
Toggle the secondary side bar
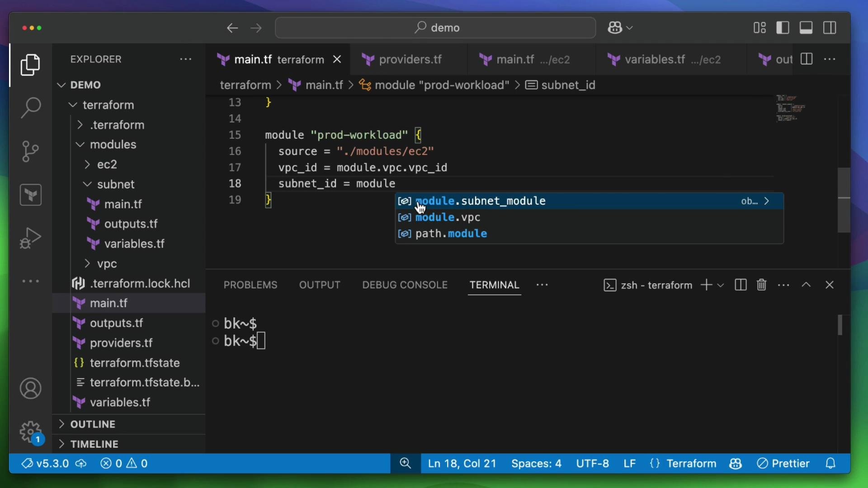coord(830,28)
